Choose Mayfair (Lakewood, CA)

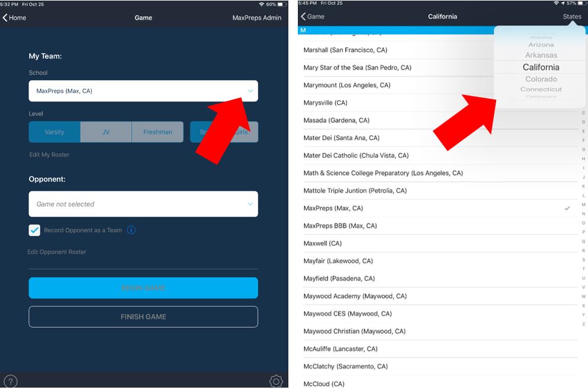coord(439,261)
